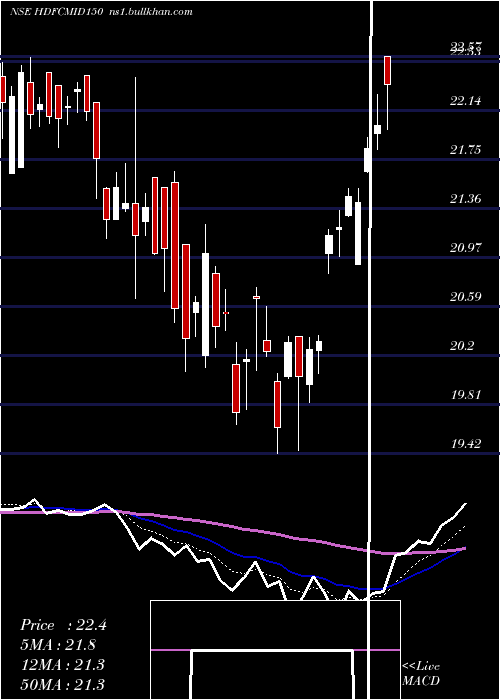The image size is (500, 700).
Task: Select the 22.14 price axis label
Action: (466, 101)
